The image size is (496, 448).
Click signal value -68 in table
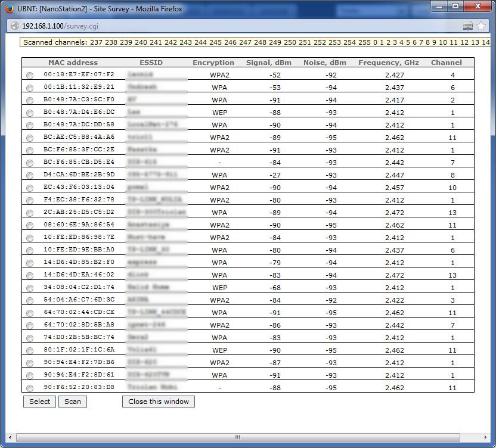[275, 288]
